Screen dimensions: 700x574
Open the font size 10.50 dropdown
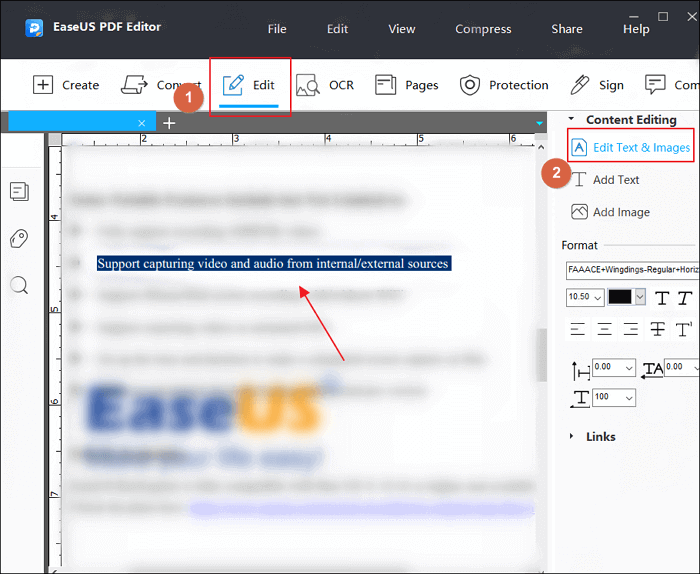click(x=584, y=298)
